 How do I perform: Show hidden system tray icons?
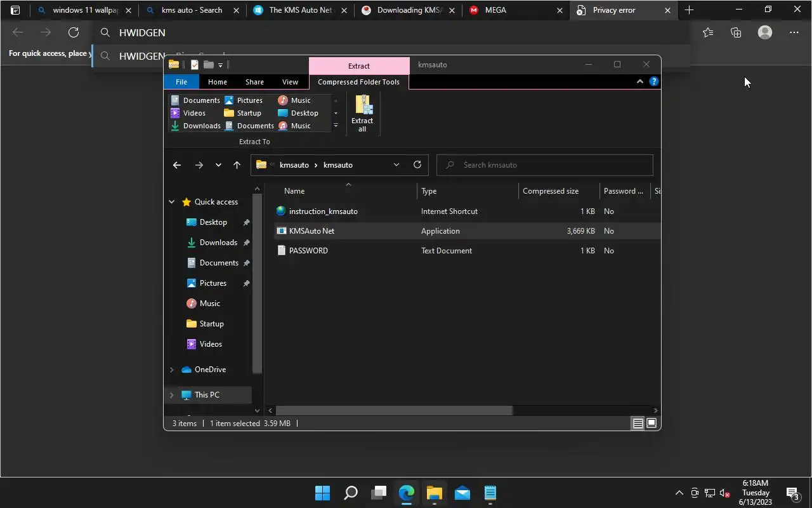tap(679, 493)
